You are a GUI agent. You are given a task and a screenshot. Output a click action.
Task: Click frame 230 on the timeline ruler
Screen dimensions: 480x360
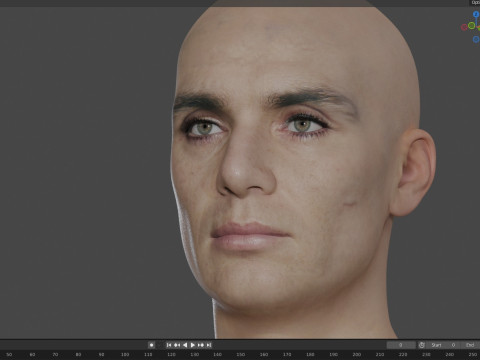pyautogui.click(x=426, y=355)
